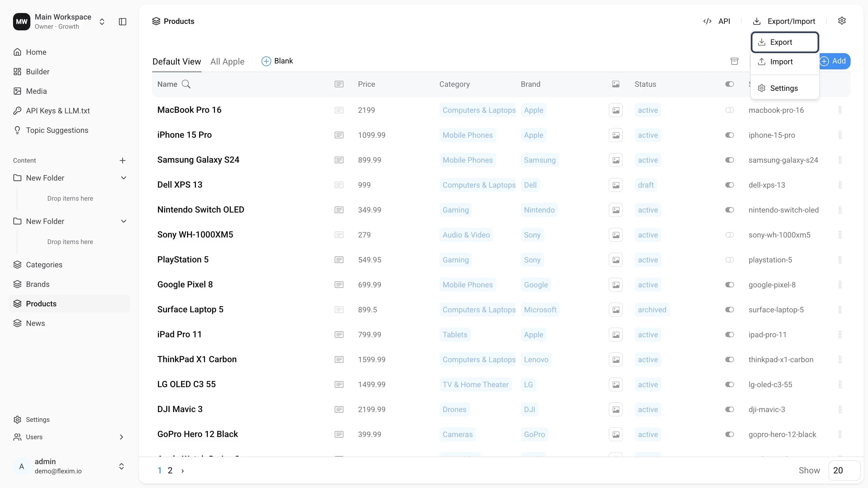
Task: Open description icon for iPhone 15 Pro
Action: coord(339,135)
